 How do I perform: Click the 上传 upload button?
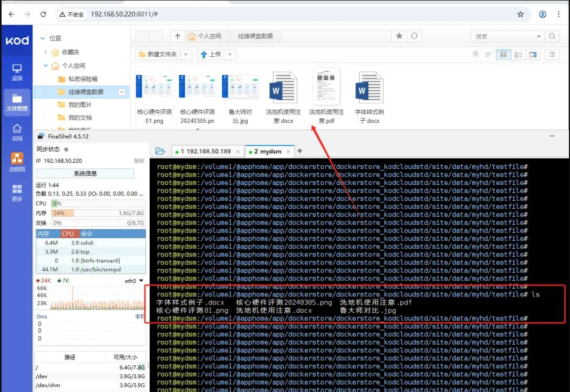[x=211, y=55]
